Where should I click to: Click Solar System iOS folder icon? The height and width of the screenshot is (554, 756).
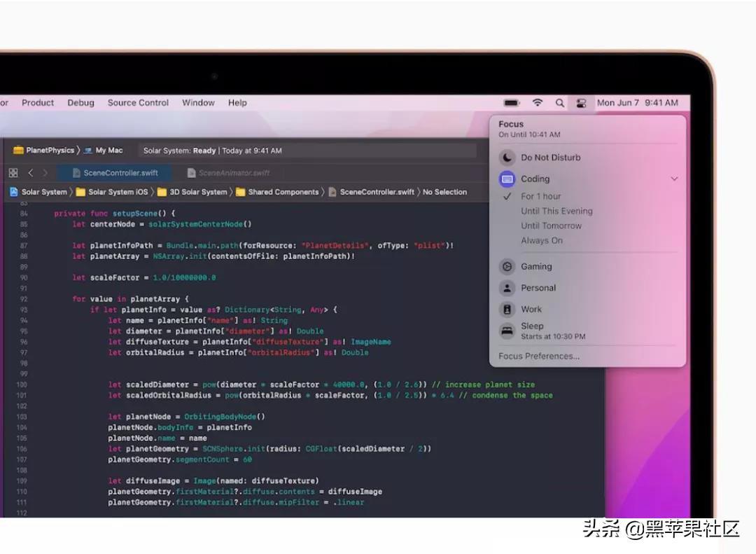[80, 192]
